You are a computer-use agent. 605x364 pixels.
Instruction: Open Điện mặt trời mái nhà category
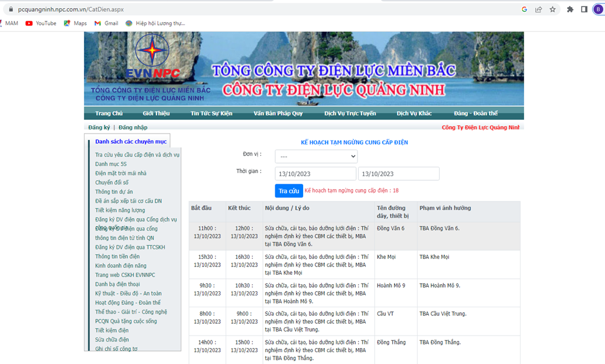coord(121,173)
